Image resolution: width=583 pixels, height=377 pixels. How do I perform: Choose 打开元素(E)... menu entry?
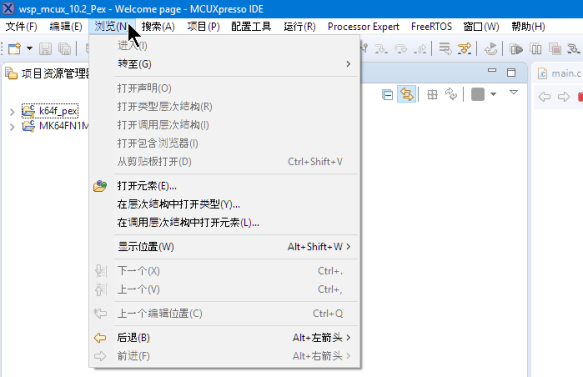point(224,186)
